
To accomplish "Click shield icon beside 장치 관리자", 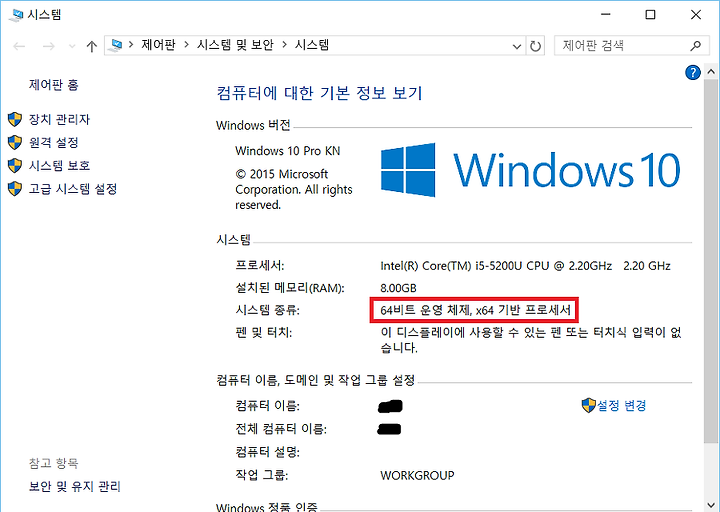I will 15,119.
